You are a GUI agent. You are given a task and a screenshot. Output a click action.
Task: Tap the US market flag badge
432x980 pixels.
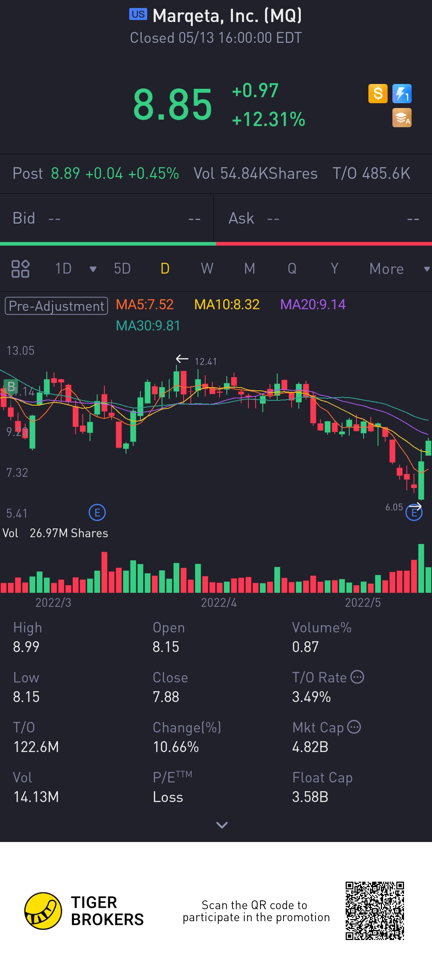(x=138, y=14)
